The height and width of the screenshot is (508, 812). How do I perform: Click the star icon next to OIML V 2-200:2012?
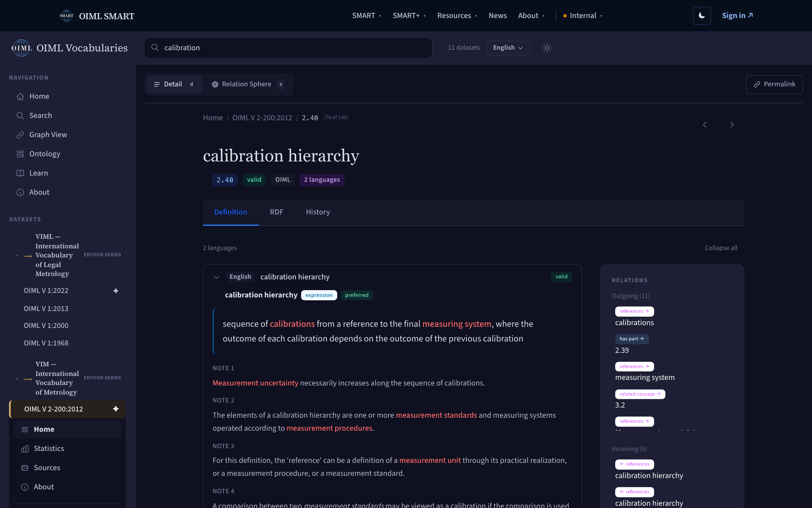coord(116,409)
